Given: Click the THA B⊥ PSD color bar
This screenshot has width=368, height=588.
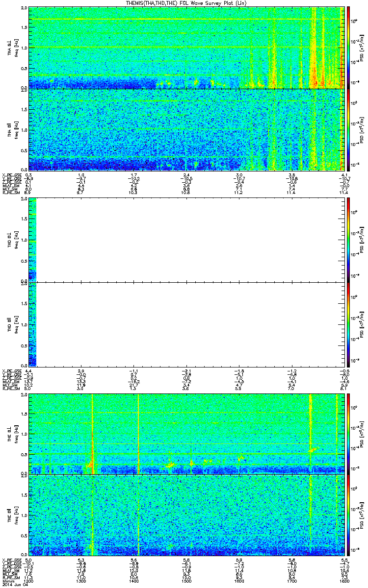Looking at the screenshot, I should 349,48.
